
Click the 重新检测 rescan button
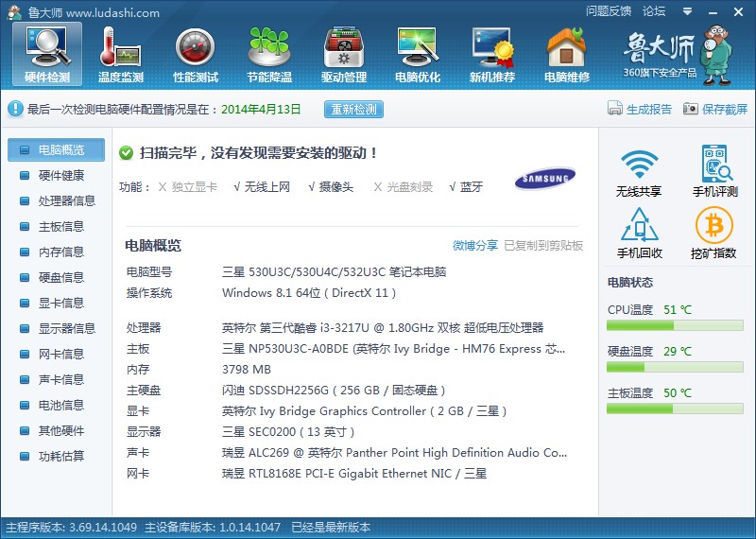point(353,110)
